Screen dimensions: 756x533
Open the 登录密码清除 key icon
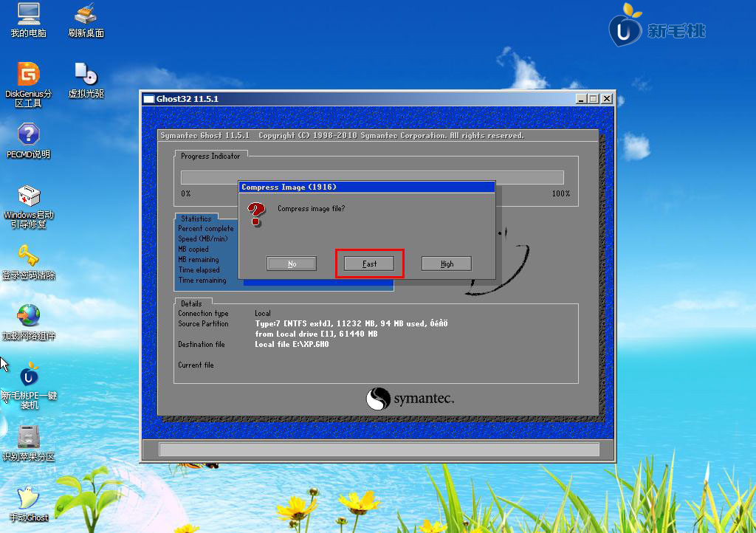point(28,256)
